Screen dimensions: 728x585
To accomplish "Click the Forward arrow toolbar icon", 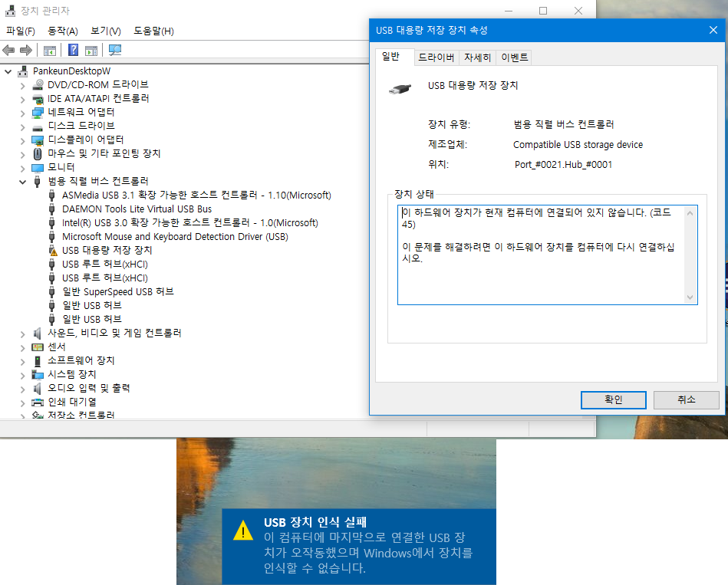I will [x=26, y=50].
